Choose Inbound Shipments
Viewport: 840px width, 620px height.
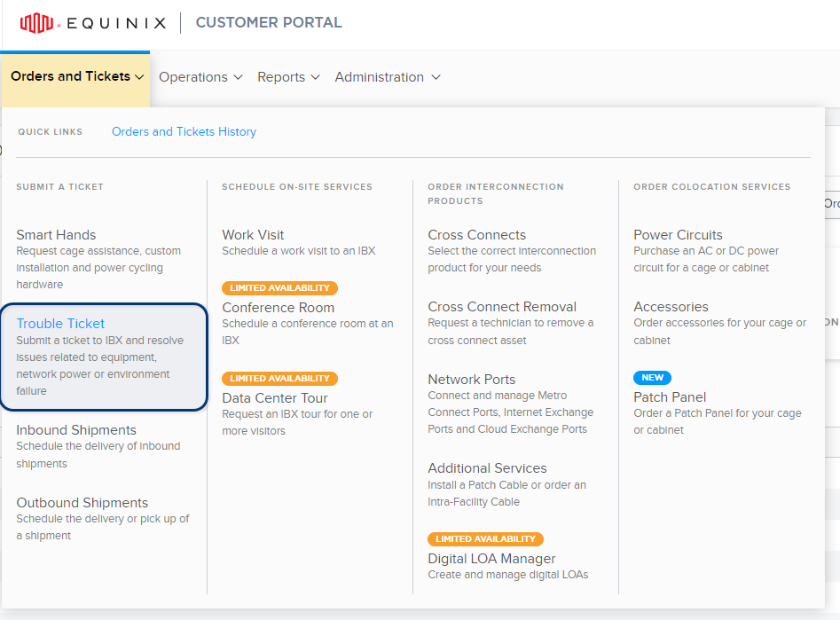[x=76, y=430]
